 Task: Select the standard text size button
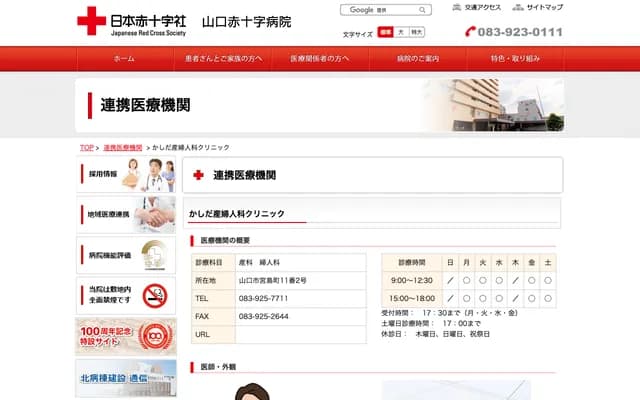(385, 32)
